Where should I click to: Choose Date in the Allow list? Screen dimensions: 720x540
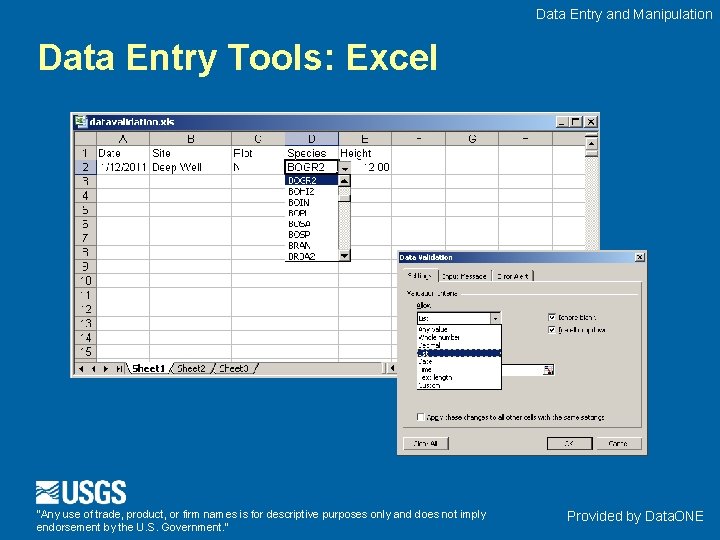point(459,361)
